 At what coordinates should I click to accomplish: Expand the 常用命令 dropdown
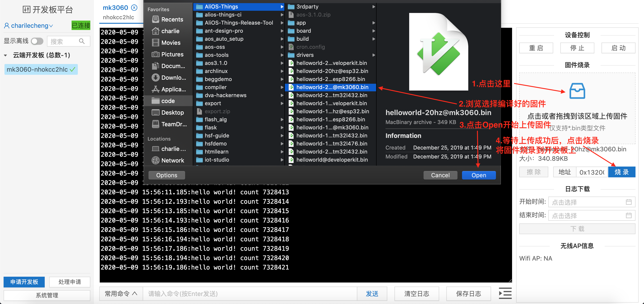[x=121, y=293]
